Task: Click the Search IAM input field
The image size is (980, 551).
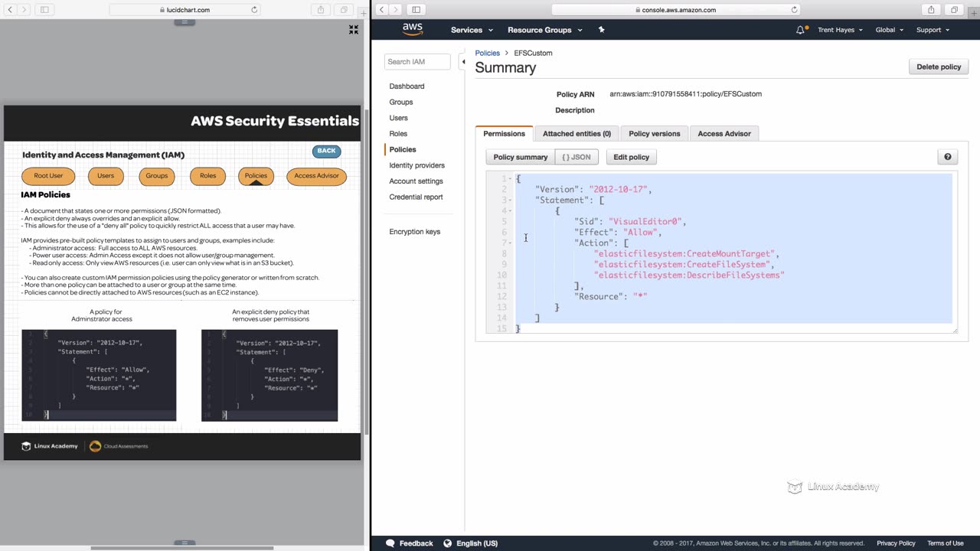Action: pyautogui.click(x=416, y=61)
